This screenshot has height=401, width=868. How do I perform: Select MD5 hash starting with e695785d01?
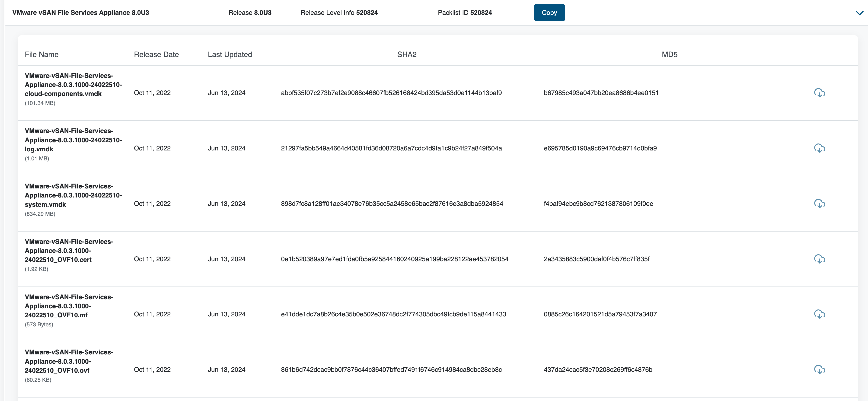[600, 148]
